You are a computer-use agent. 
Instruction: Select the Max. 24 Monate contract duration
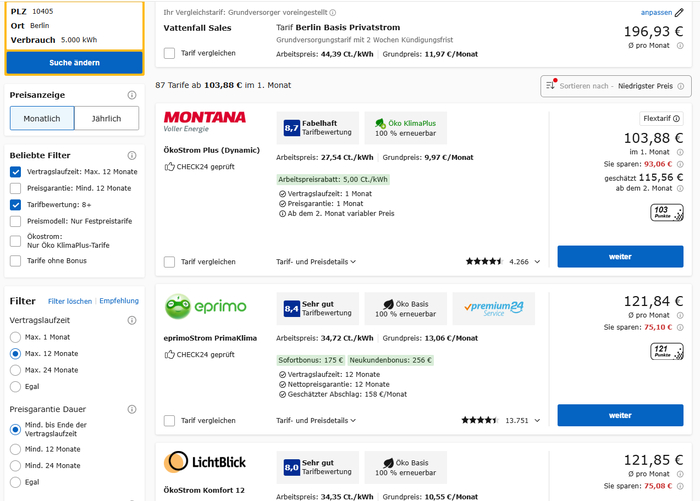tap(15, 370)
